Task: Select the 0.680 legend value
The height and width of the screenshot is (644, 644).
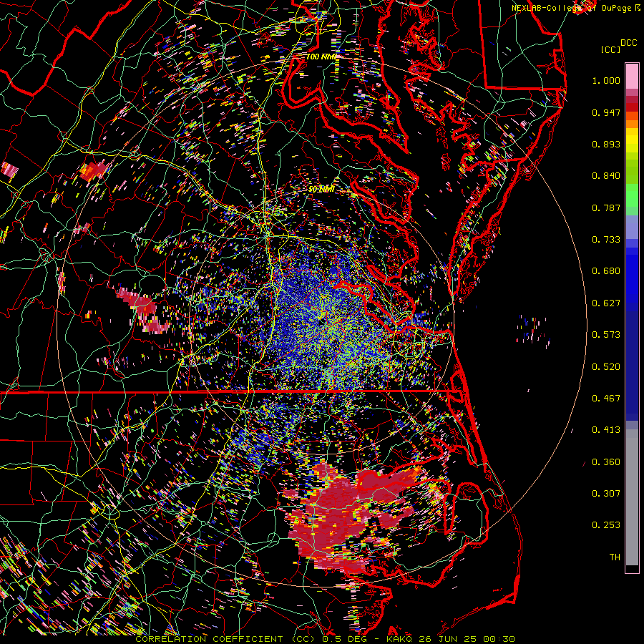Action: click(606, 271)
